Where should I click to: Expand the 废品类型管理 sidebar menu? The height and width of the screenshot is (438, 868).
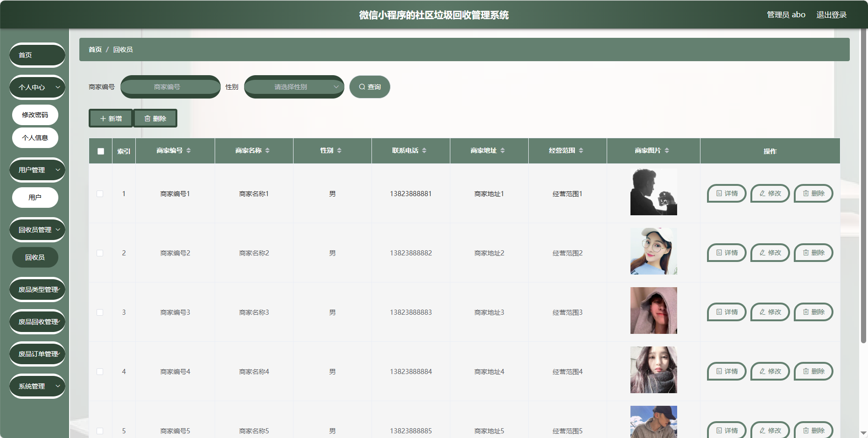click(x=37, y=290)
